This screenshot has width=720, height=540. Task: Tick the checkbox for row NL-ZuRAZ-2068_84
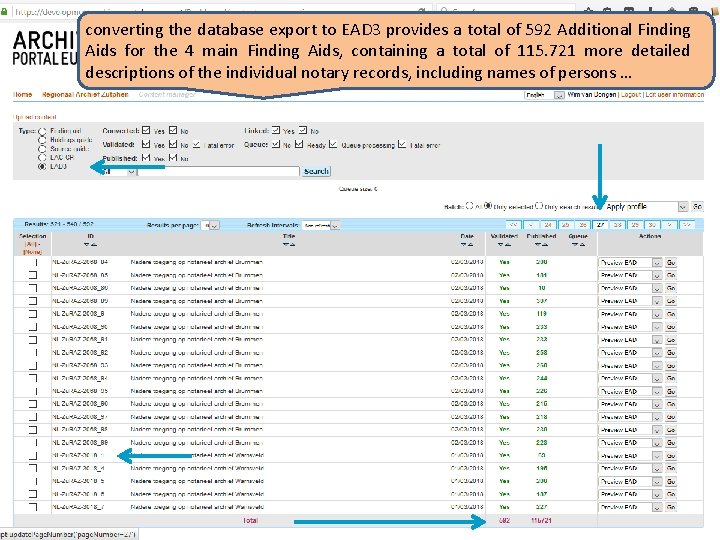[33, 378]
